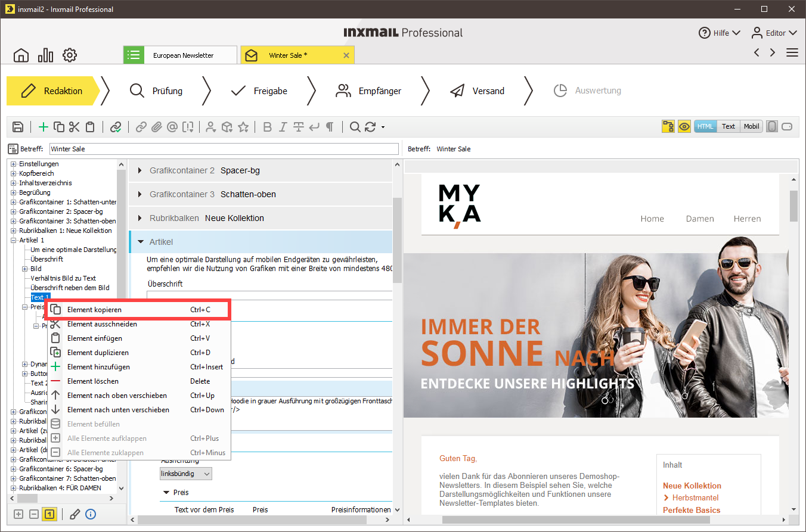This screenshot has width=806, height=532.
Task: Open search with the magnifier toolbar icon
Action: click(355, 126)
